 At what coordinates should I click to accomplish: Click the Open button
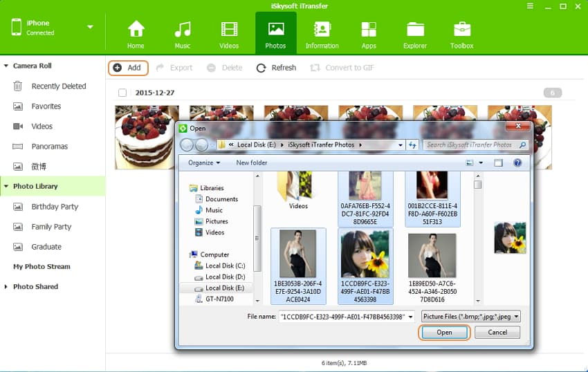click(444, 333)
